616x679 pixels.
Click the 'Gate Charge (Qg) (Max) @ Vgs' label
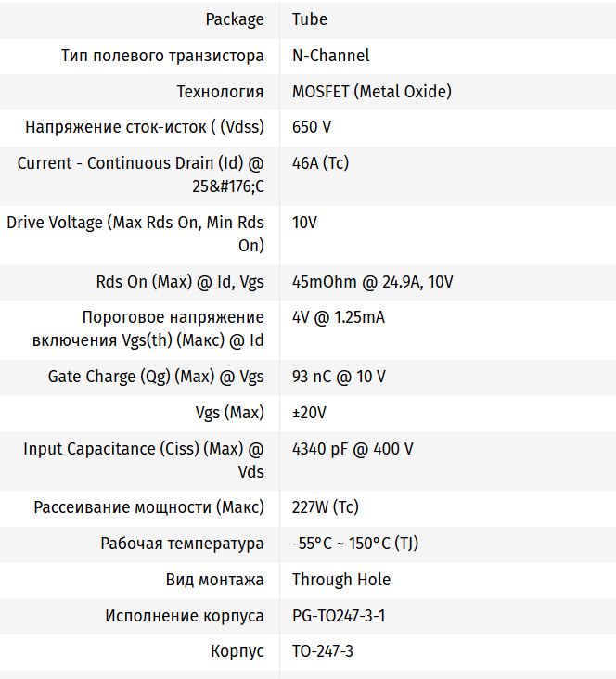[x=156, y=377]
